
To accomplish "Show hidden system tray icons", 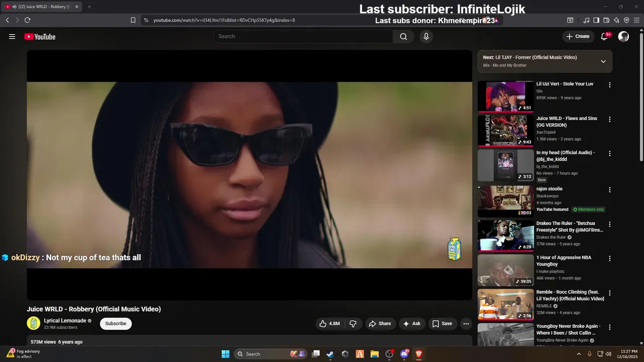I will tap(579, 354).
